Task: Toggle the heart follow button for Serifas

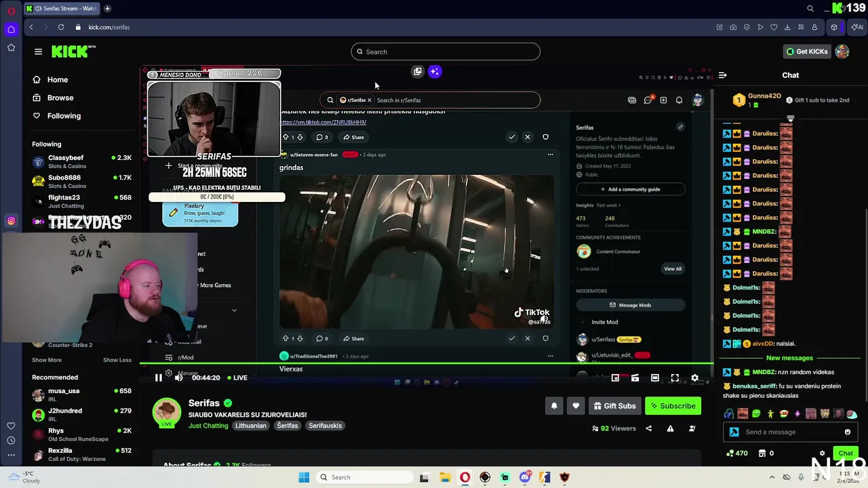Action: [x=576, y=406]
